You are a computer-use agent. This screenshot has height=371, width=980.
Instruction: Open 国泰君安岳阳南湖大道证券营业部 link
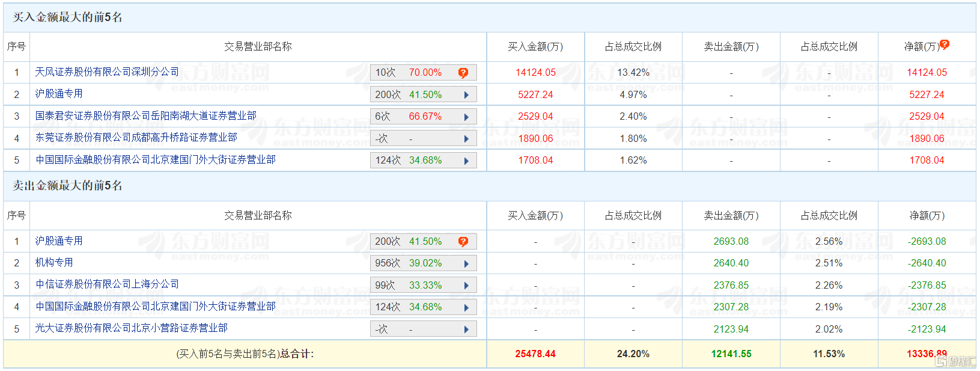tap(145, 116)
